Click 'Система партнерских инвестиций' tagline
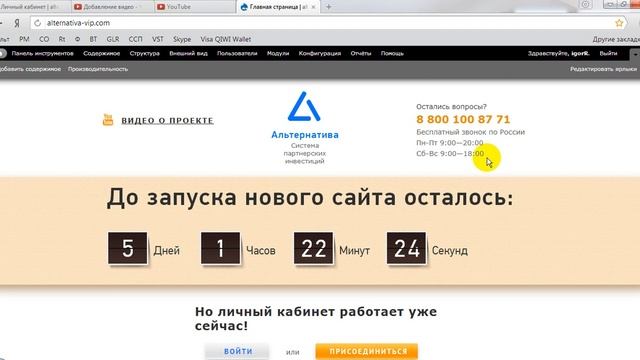 point(304,153)
